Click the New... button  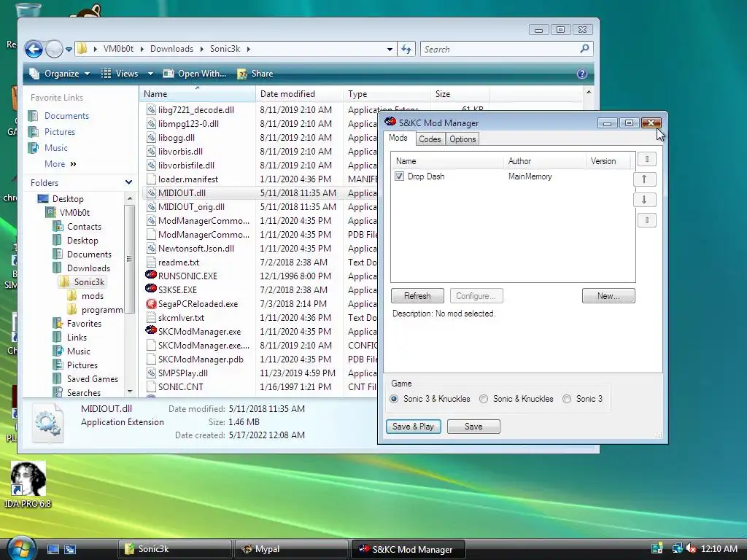pos(608,296)
